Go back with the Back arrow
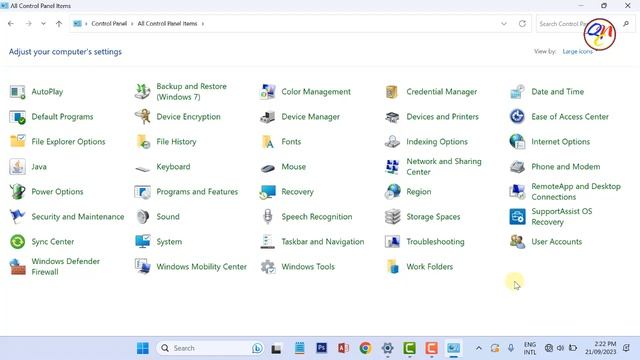The image size is (640, 360). click(11, 24)
